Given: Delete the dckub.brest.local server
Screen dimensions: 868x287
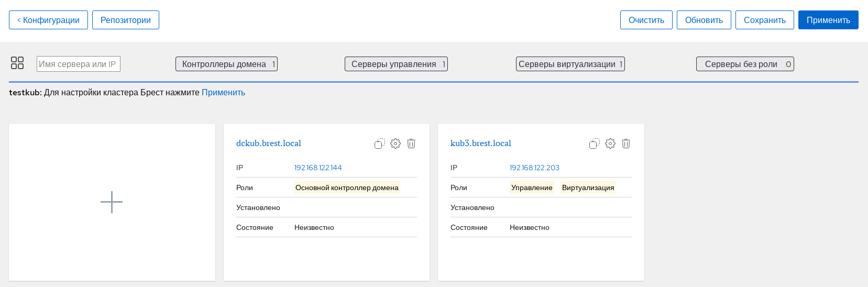Looking at the screenshot, I should 411,144.
